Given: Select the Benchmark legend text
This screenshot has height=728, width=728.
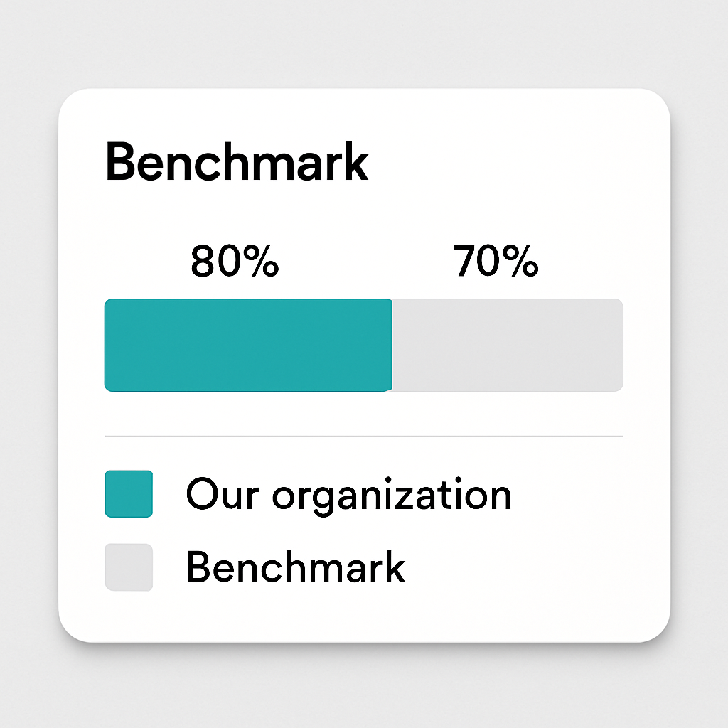Looking at the screenshot, I should tap(296, 567).
